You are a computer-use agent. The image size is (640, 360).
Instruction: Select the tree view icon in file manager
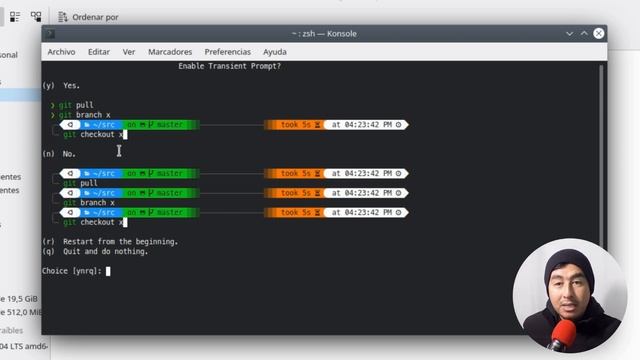pos(36,17)
